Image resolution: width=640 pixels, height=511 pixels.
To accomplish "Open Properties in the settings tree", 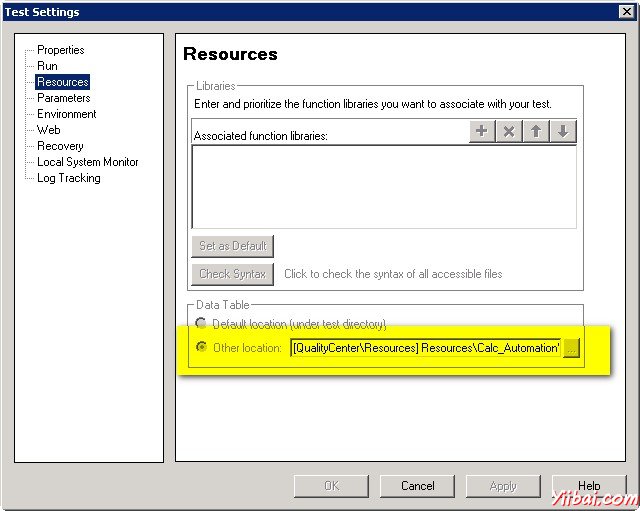I will (60, 50).
